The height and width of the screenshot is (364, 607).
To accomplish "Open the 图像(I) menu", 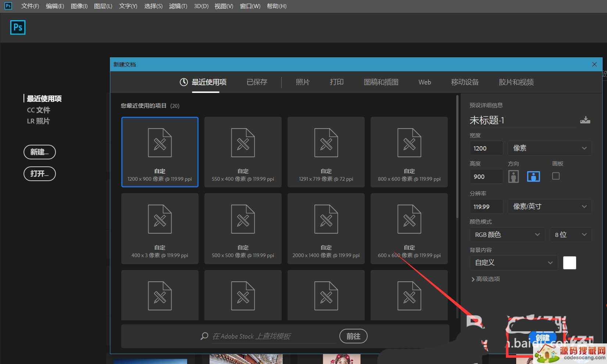I will coord(79,6).
